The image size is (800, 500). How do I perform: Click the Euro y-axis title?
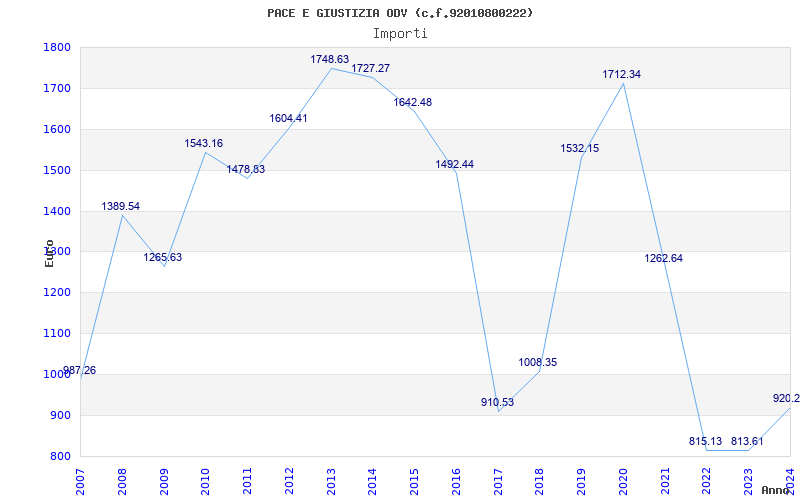(49, 253)
